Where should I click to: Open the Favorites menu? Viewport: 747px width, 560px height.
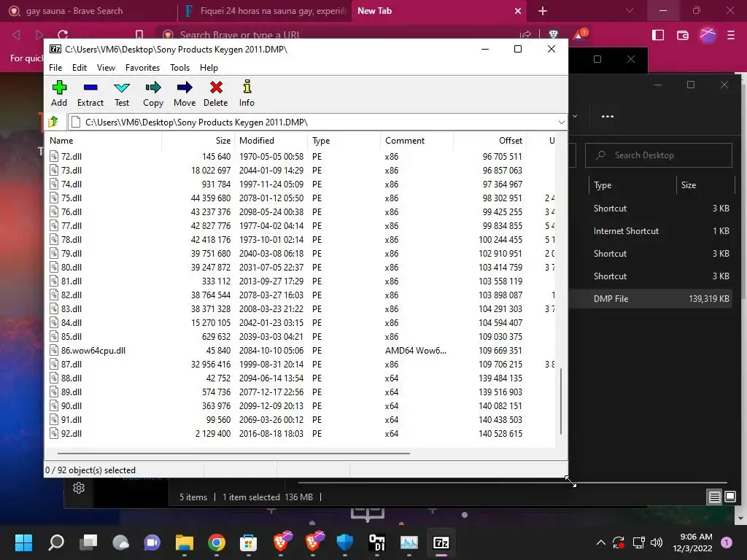[142, 68]
